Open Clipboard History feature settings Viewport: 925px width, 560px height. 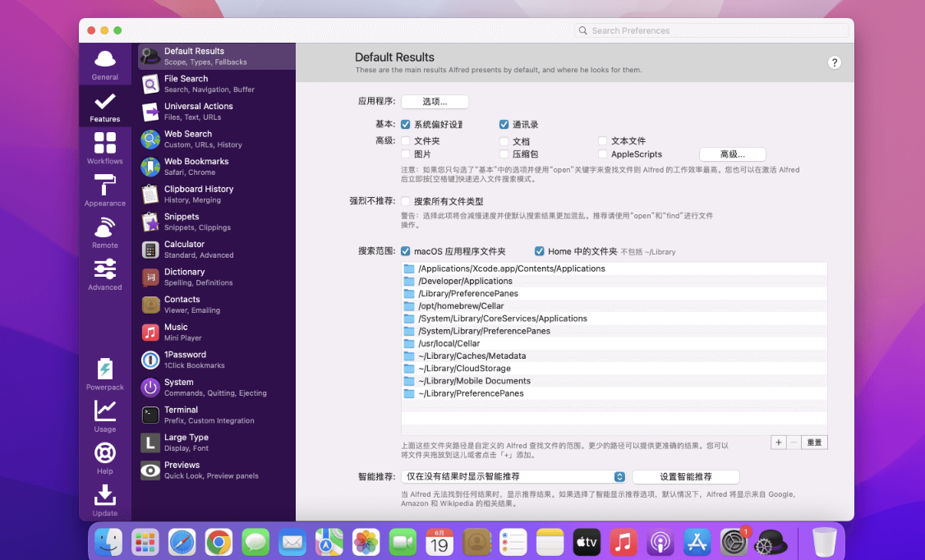[217, 195]
